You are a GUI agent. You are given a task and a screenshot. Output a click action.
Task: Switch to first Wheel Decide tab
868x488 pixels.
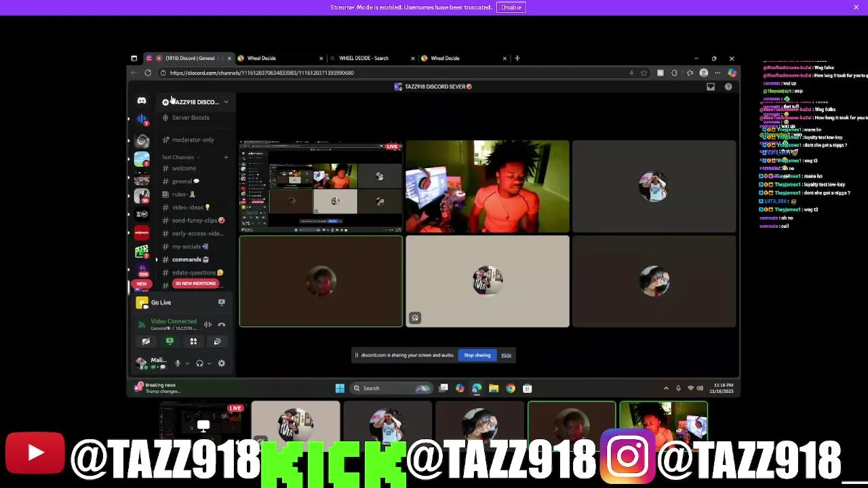point(279,58)
